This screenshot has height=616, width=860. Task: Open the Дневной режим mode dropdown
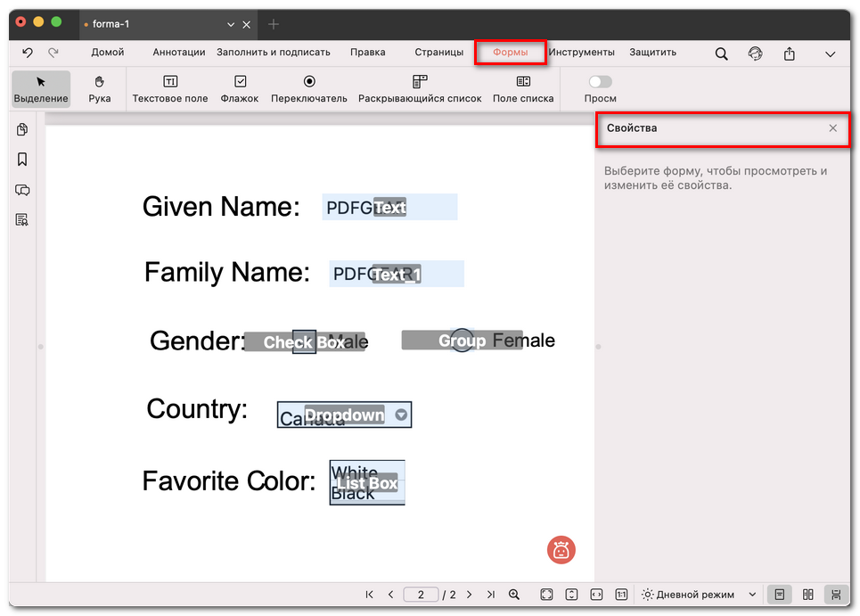[699, 595]
